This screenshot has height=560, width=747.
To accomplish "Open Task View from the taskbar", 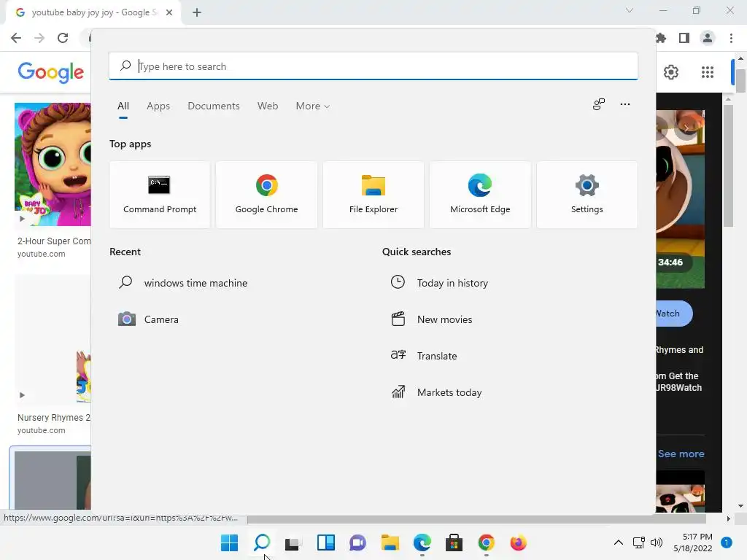I will tap(293, 542).
